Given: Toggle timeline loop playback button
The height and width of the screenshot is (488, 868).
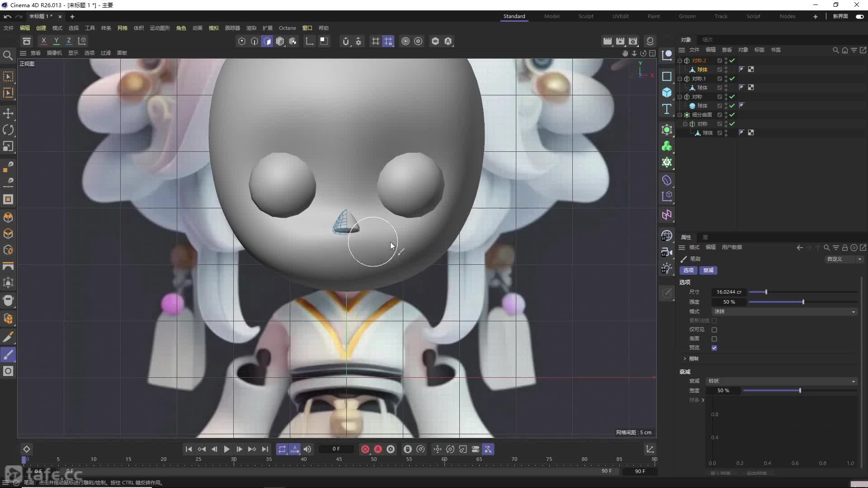Looking at the screenshot, I should (x=282, y=449).
